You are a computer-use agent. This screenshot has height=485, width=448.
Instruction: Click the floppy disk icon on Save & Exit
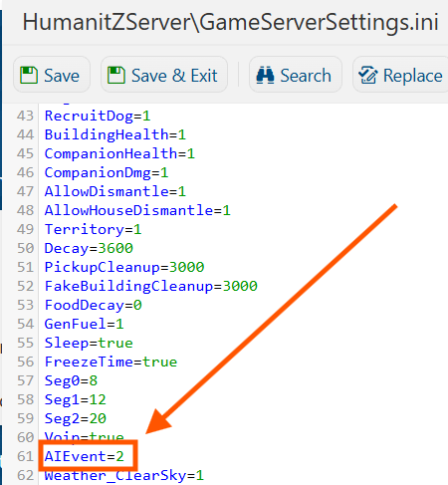coord(116,75)
